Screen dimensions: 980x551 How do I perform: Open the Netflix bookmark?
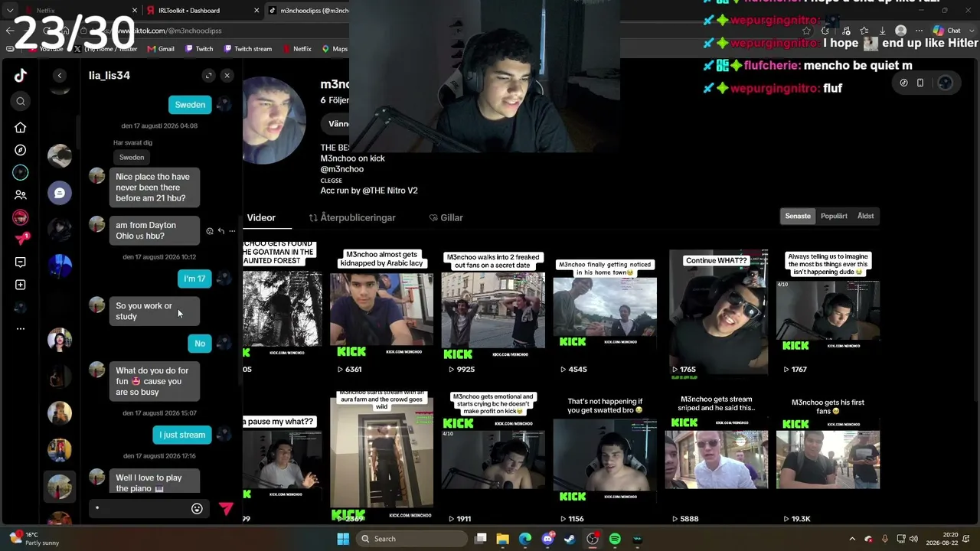[x=297, y=49]
